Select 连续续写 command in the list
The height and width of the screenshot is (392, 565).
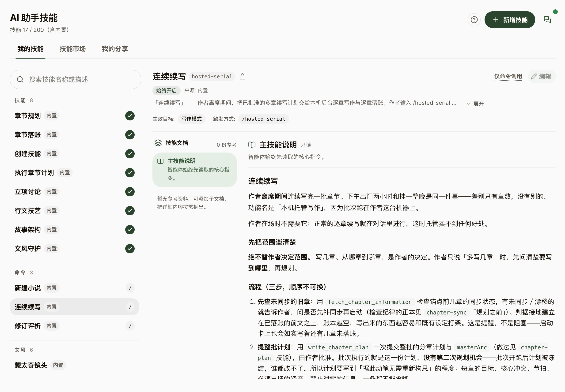click(x=75, y=307)
